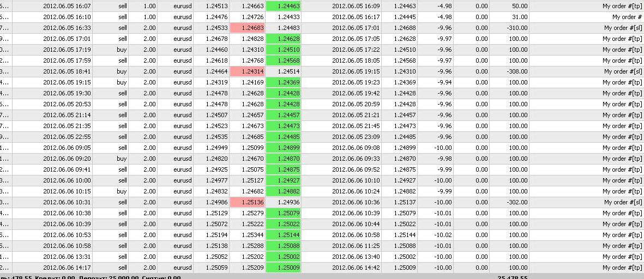This screenshot has height=279, width=644.
Task: Select open price 1.24460
Action: click(x=216, y=50)
